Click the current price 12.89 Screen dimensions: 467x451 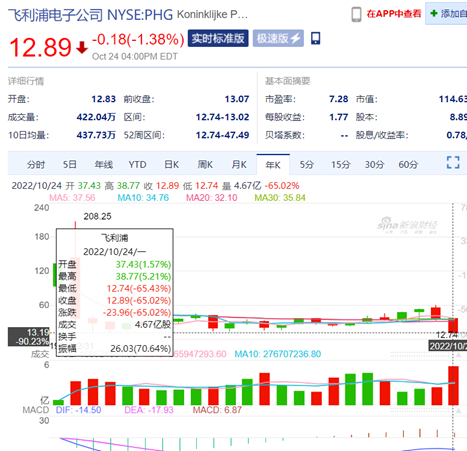pyautogui.click(x=40, y=47)
